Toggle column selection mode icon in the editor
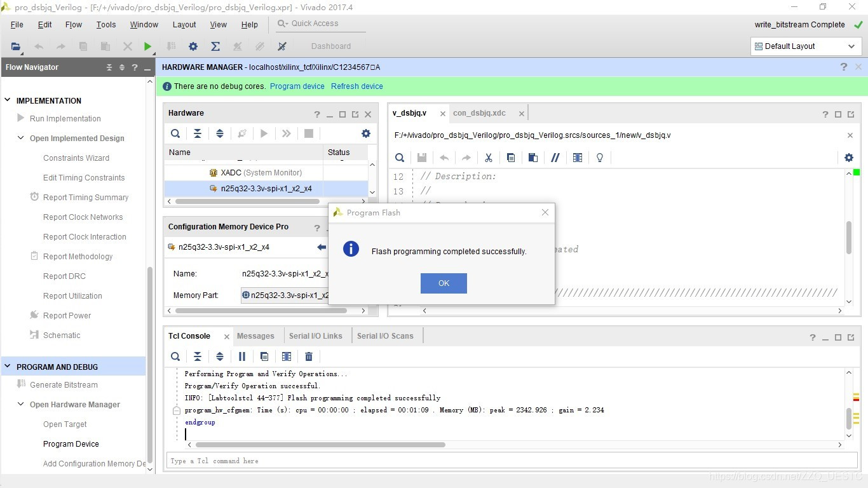The width and height of the screenshot is (868, 488). pyautogui.click(x=578, y=158)
